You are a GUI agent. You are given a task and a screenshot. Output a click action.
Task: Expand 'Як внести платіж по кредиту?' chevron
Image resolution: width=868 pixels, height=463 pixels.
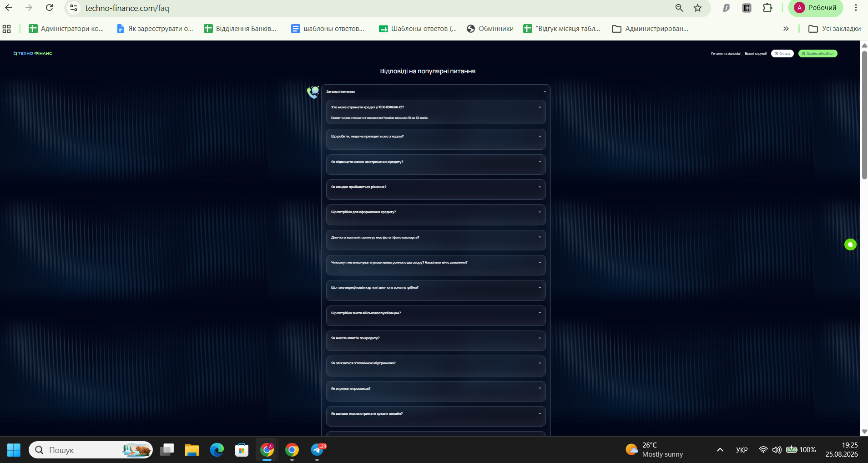540,338
